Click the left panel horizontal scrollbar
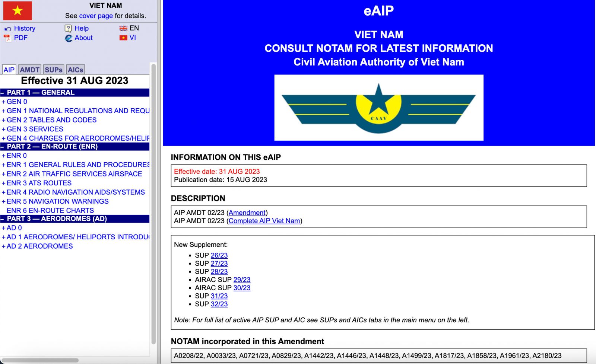The image size is (596, 364). pos(40,360)
